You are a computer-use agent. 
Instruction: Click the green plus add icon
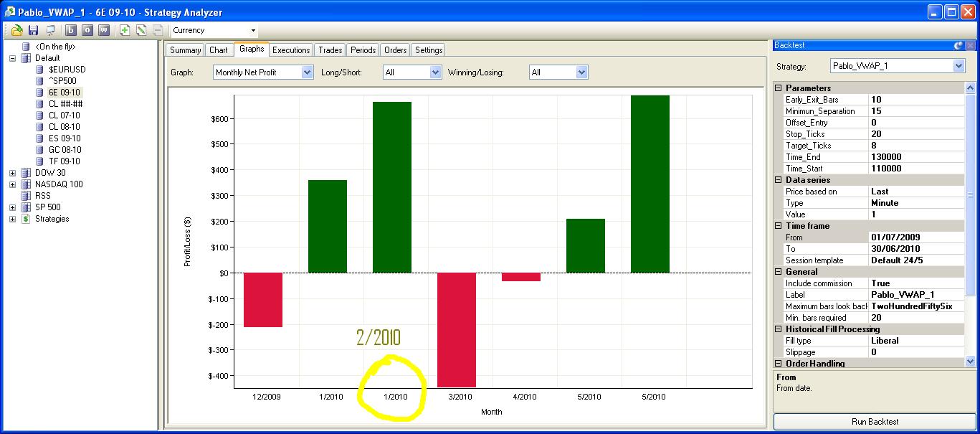coord(125,30)
